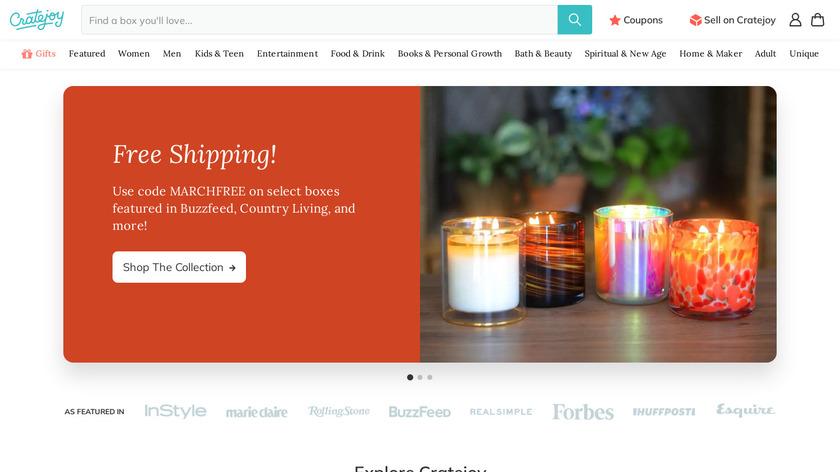Open the user account icon
The height and width of the screenshot is (472, 840).
[795, 20]
